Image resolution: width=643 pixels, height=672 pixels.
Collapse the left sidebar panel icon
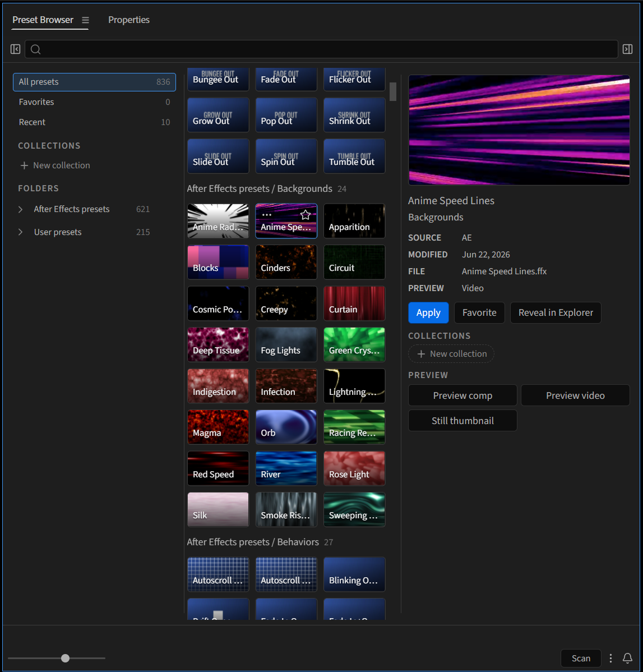[x=16, y=49]
